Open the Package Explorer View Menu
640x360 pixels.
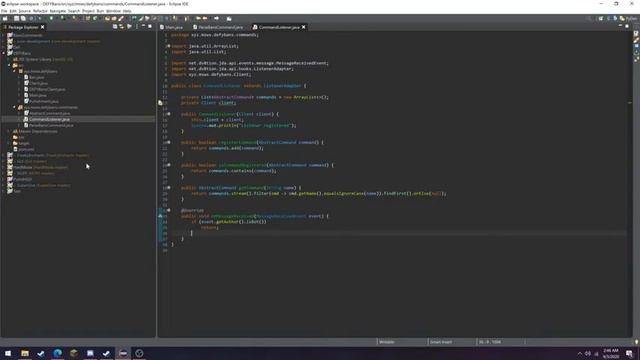(137, 27)
